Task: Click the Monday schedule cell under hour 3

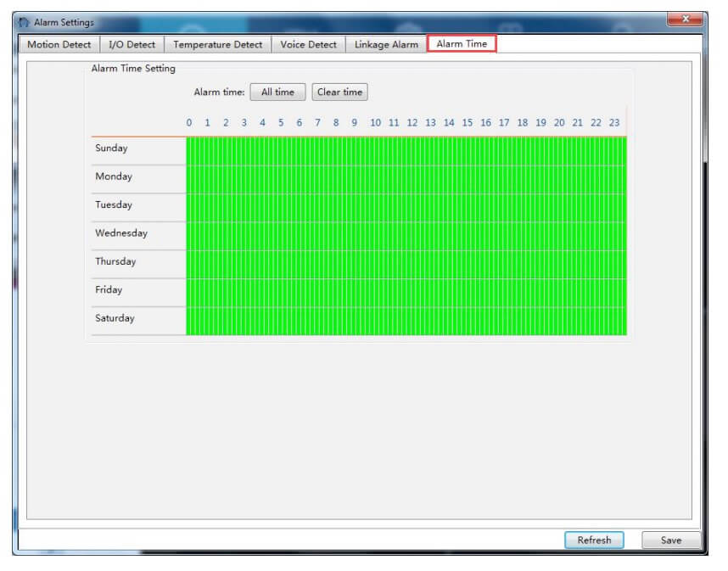Action: coord(250,180)
